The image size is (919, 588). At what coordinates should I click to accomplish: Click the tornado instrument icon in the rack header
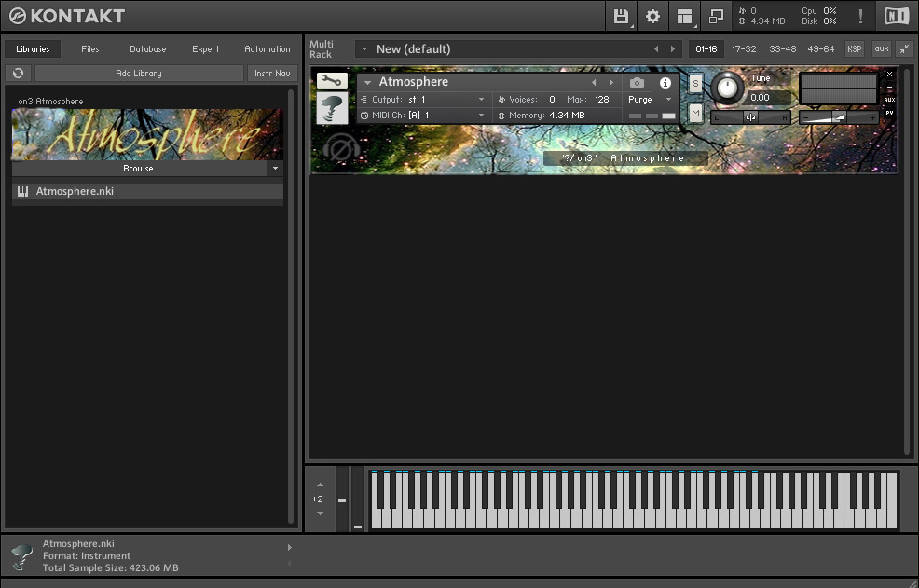pos(332,108)
